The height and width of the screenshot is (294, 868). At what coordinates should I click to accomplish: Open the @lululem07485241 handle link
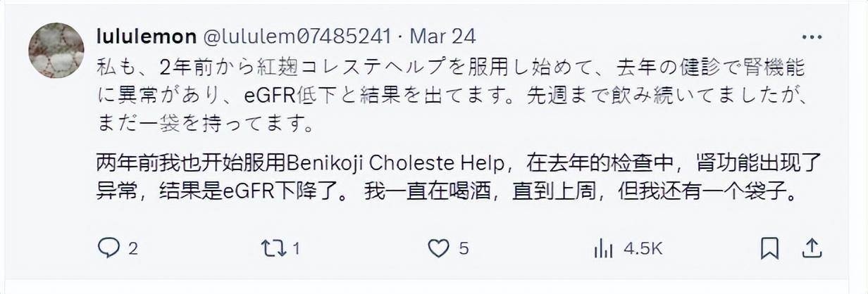[x=300, y=35]
